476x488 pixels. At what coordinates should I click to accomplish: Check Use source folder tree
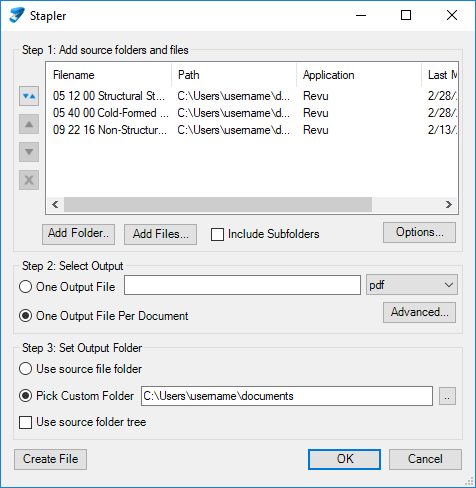(x=26, y=422)
